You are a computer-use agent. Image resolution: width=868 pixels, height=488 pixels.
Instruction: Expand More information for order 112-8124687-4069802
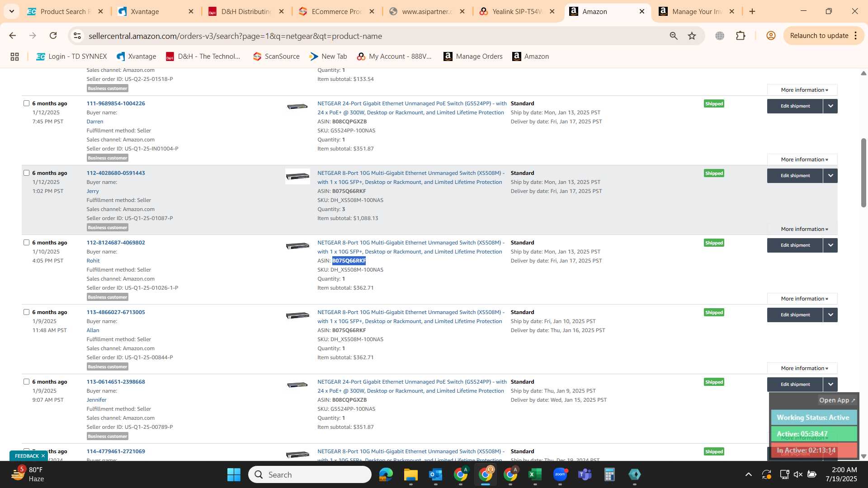click(x=802, y=299)
